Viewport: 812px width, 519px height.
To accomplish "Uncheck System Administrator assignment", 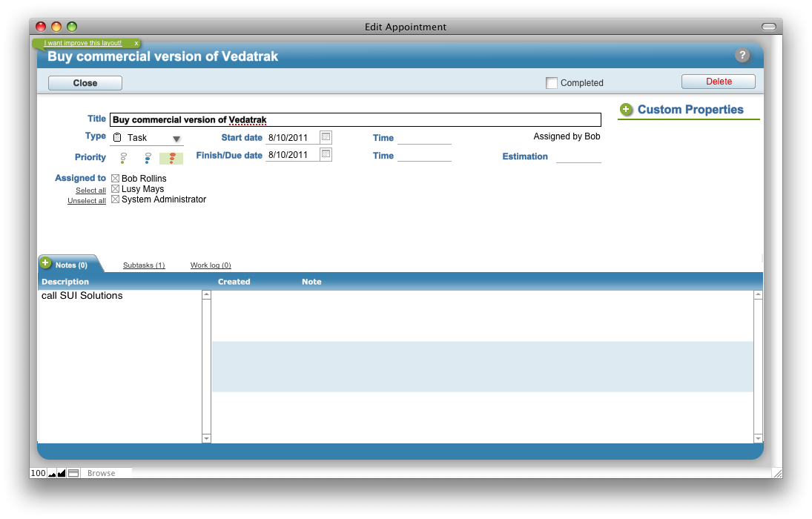I will [x=116, y=199].
